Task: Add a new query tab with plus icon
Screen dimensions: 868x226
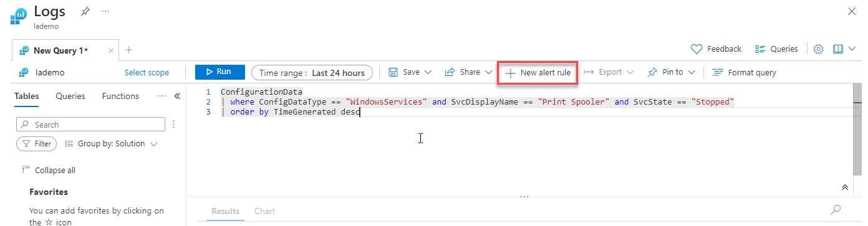Action: pos(128,50)
